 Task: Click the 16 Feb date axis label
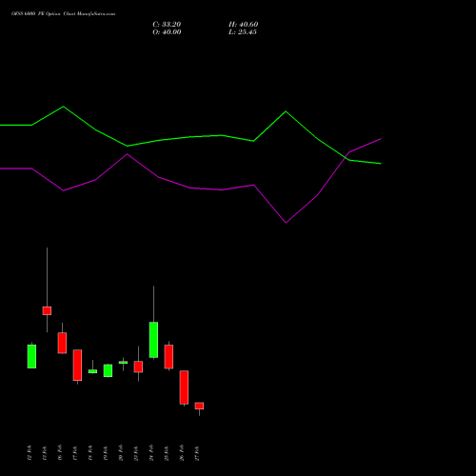pos(60,453)
